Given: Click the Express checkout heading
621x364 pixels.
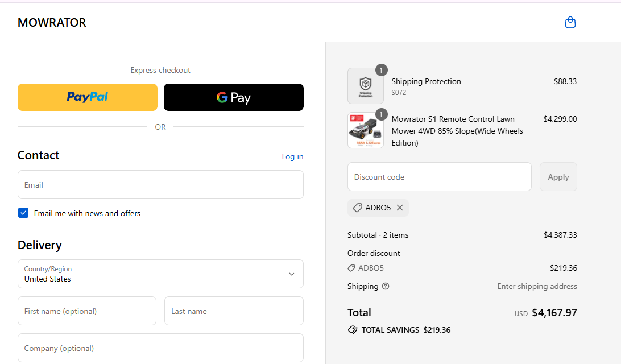Looking at the screenshot, I should click(x=160, y=70).
